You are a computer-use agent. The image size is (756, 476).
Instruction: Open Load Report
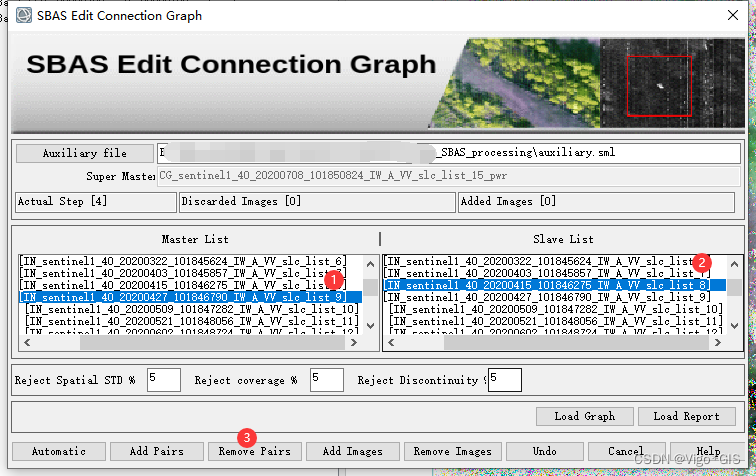(687, 416)
